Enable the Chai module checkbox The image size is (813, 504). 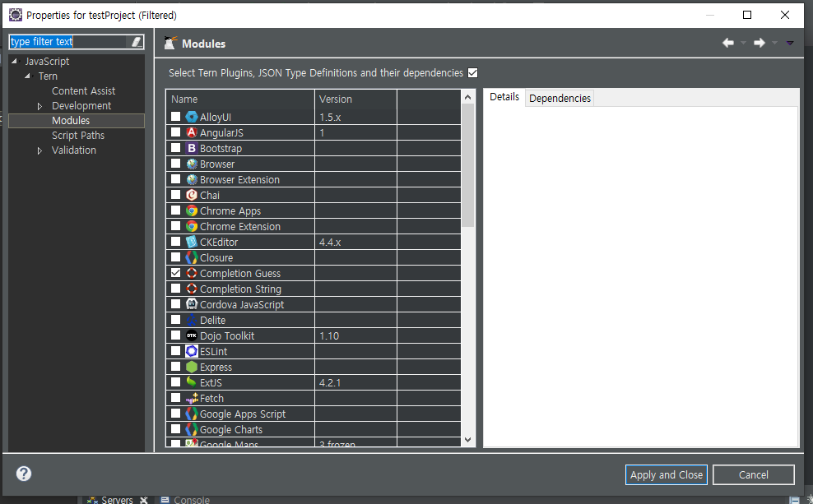click(176, 194)
